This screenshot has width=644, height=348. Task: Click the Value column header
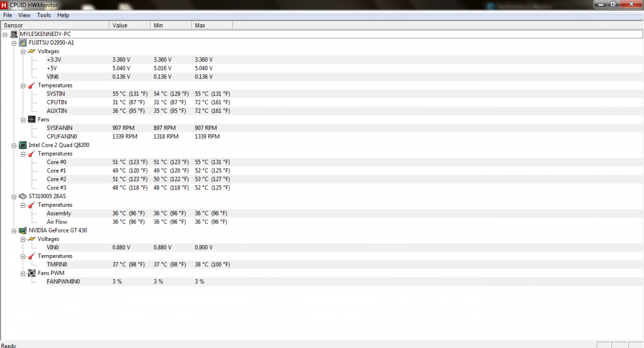[130, 25]
